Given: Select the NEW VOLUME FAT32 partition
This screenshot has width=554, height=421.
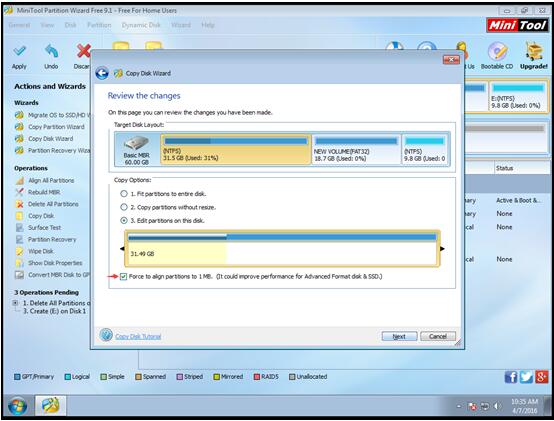Looking at the screenshot, I should pos(356,149).
